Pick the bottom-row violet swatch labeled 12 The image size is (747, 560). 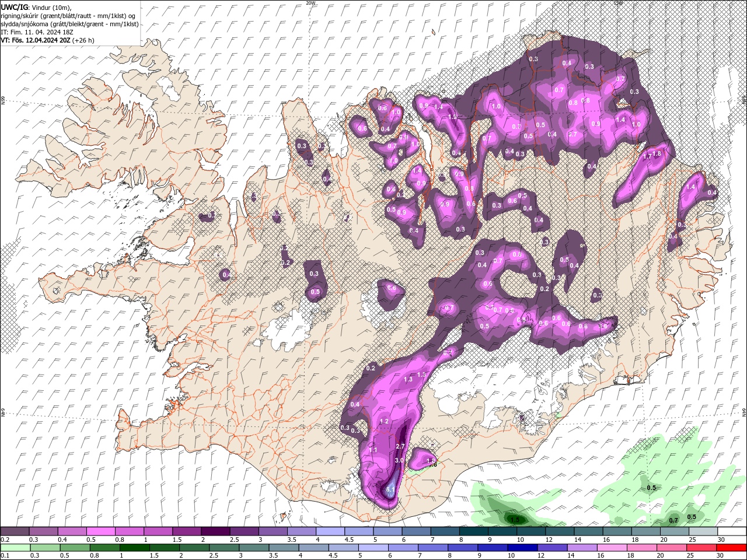(552, 547)
